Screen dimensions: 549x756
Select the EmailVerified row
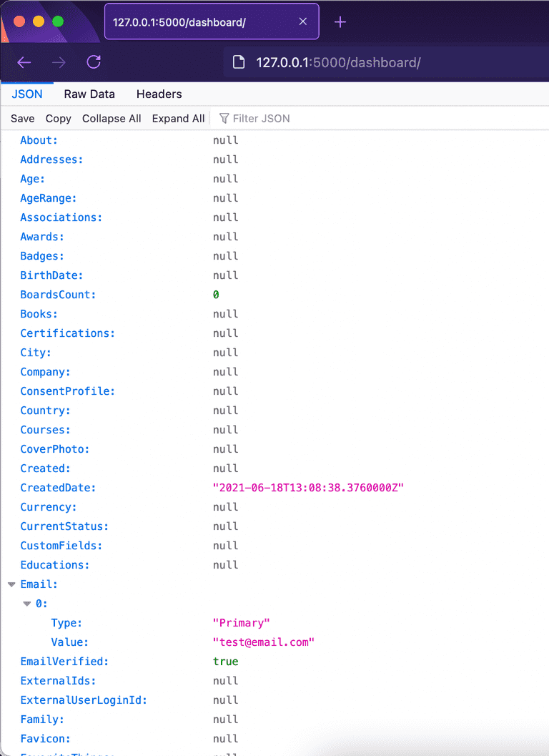click(64, 662)
